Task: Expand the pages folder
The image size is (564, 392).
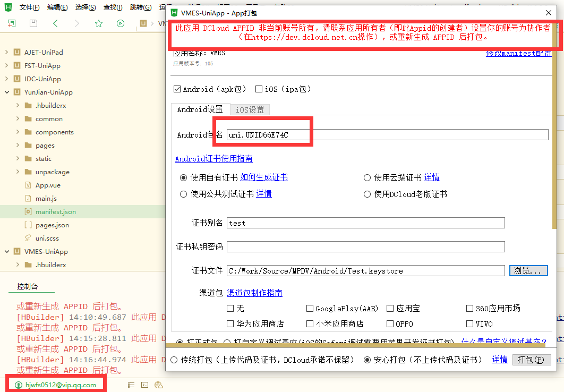Action: pyautogui.click(x=18, y=146)
